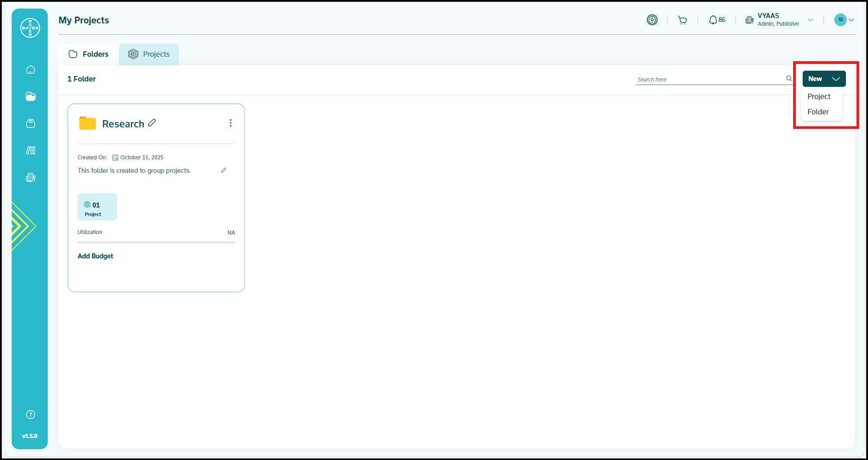Viewport: 868px width, 460px height.
Task: Select Folder from the New menu
Action: tap(818, 112)
